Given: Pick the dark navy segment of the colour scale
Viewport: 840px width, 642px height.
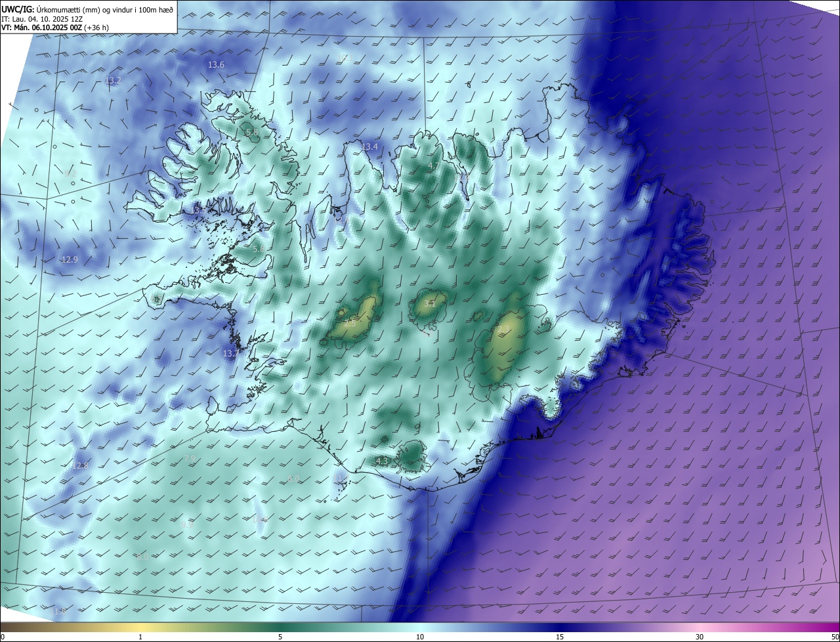Looking at the screenshot, I should [x=560, y=627].
